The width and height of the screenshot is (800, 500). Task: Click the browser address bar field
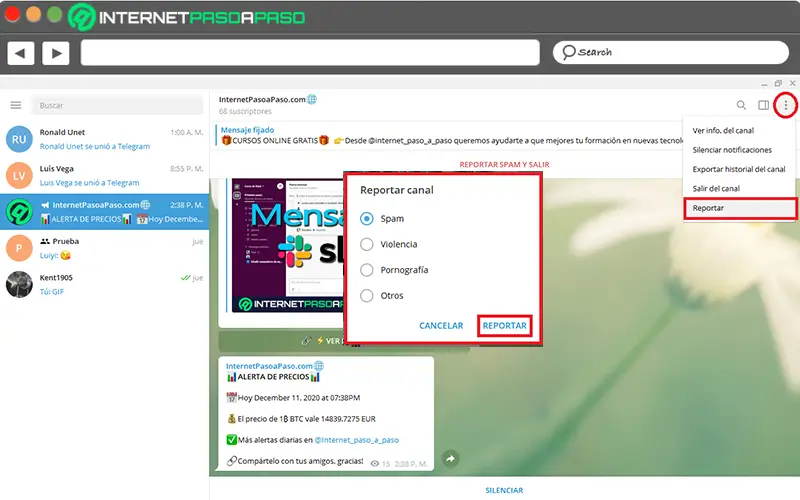pyautogui.click(x=310, y=53)
